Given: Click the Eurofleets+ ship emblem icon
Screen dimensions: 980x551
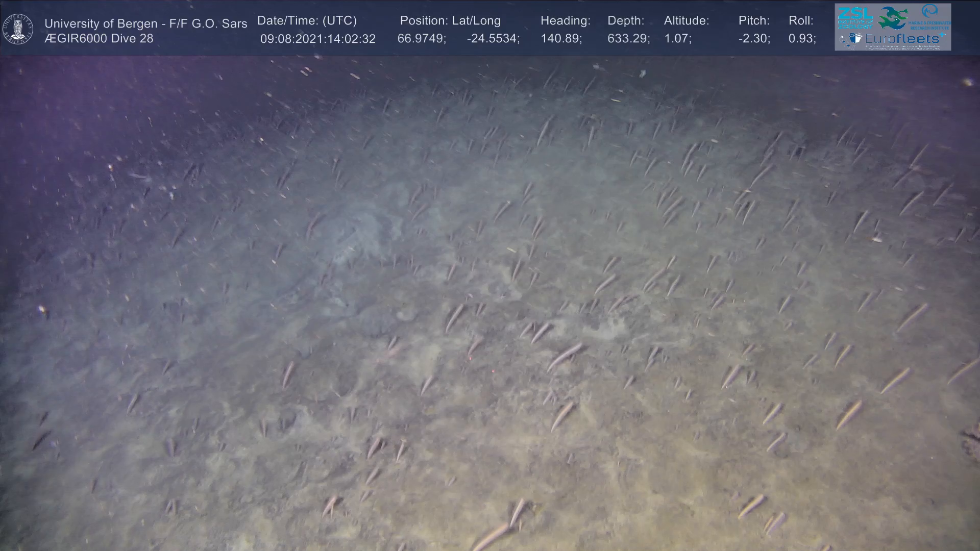Looking at the screenshot, I should tap(851, 39).
